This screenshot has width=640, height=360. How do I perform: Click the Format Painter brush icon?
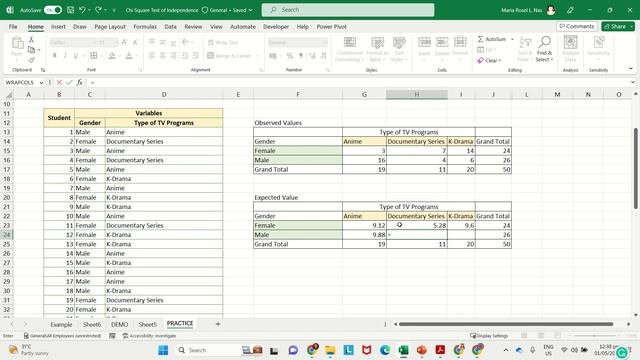tap(31, 60)
